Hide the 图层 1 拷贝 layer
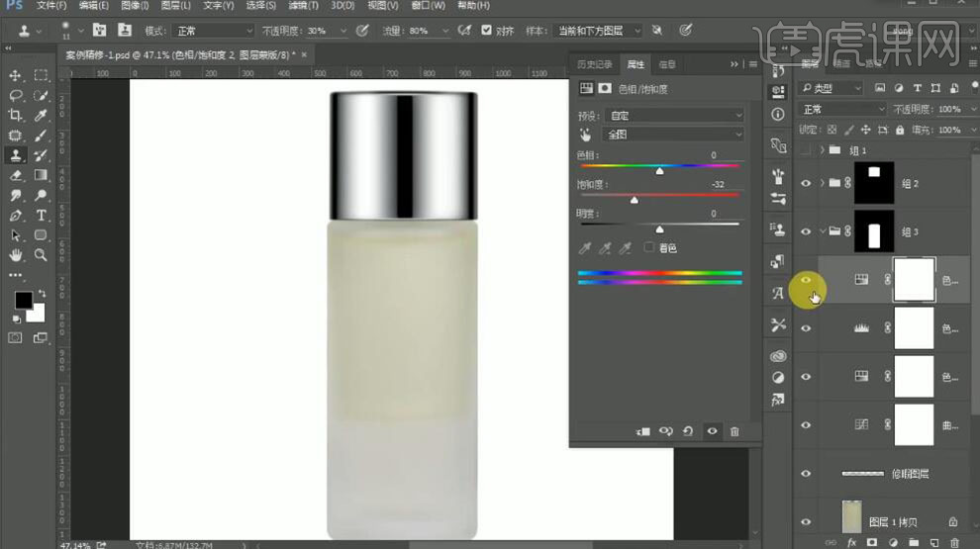980x549 pixels. pos(806,522)
